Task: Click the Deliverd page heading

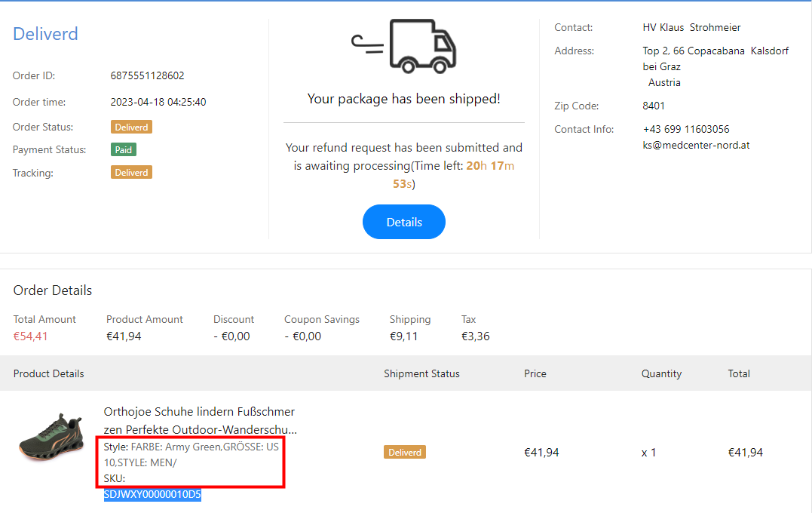Action: click(x=45, y=34)
